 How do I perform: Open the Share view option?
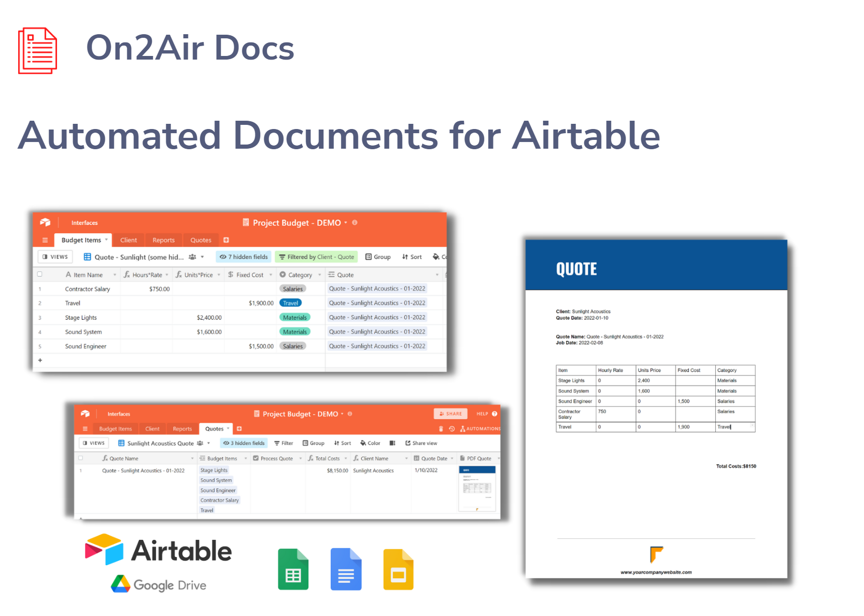coord(421,443)
